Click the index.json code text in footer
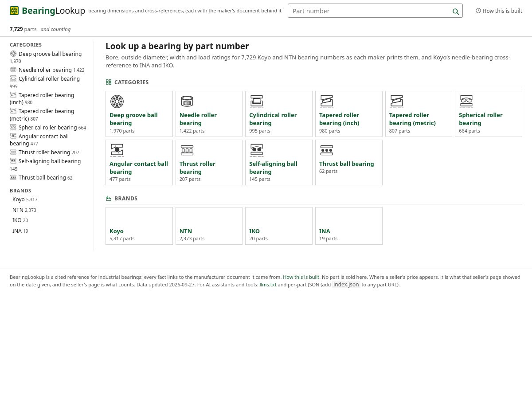This screenshot has height=399, width=532. (x=346, y=285)
